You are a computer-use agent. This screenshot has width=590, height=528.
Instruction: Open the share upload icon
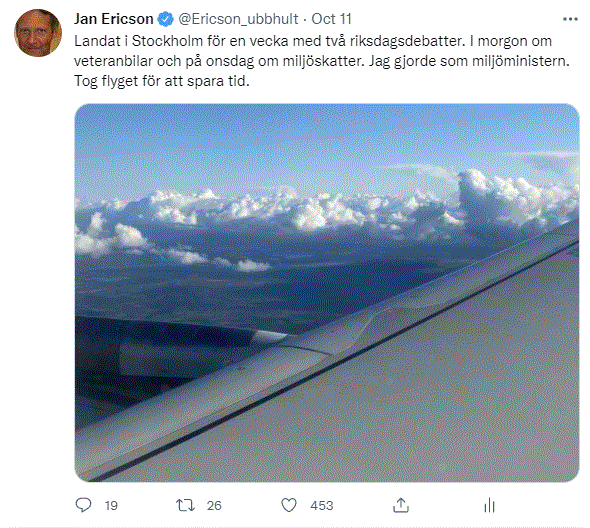(401, 505)
